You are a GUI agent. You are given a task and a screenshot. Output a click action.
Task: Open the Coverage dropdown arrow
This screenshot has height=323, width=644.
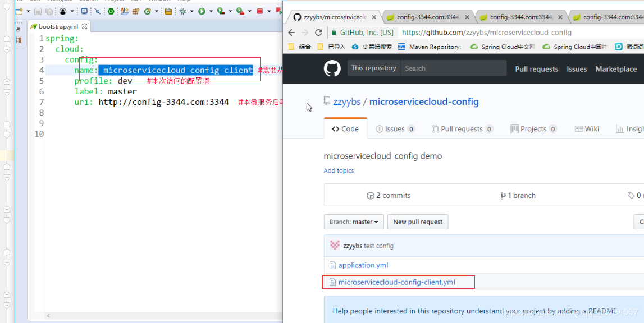tap(230, 11)
